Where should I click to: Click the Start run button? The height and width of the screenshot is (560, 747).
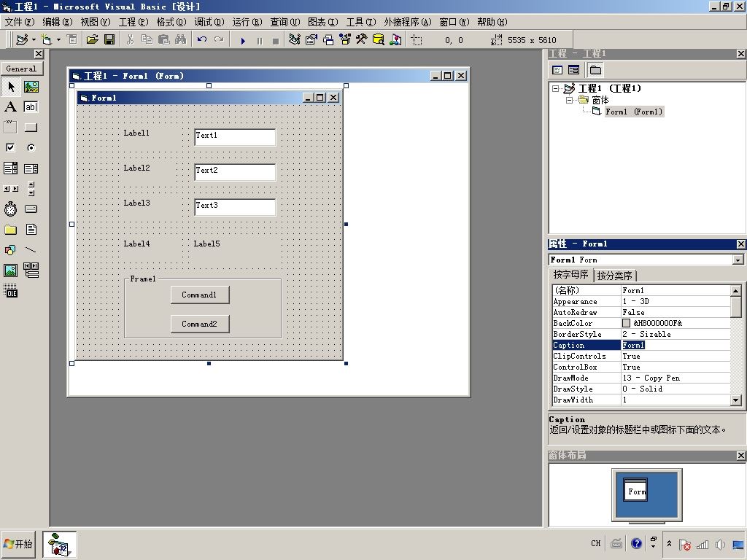click(x=243, y=41)
